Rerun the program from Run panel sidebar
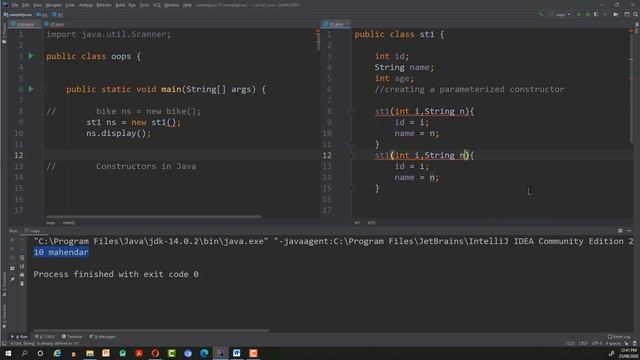The width and height of the screenshot is (640, 360). click(x=12, y=241)
